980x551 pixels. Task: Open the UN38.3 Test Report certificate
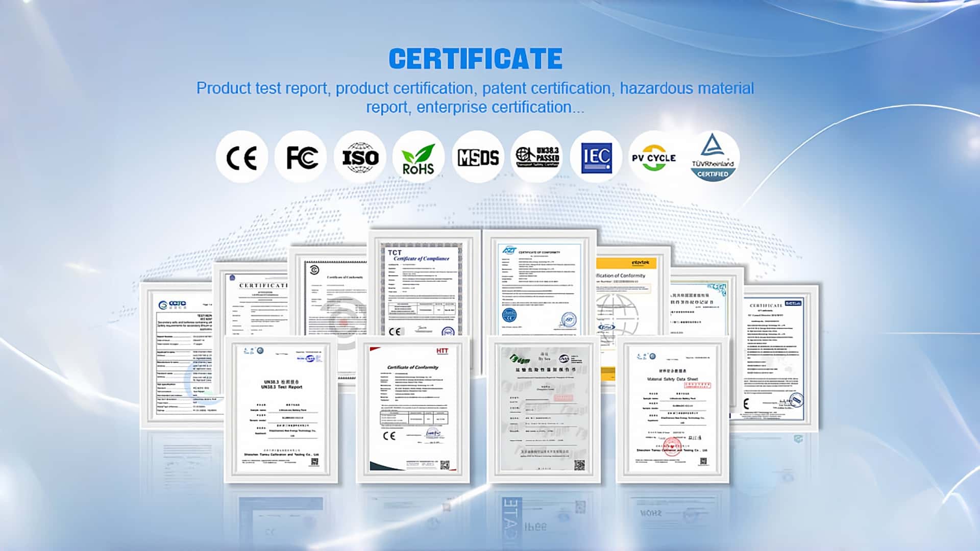point(281,409)
